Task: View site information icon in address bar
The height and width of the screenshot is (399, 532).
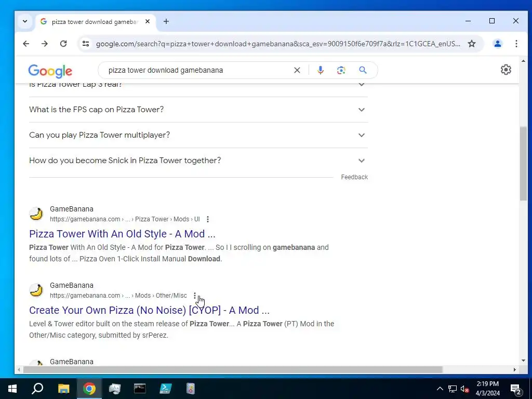Action: [x=86, y=44]
